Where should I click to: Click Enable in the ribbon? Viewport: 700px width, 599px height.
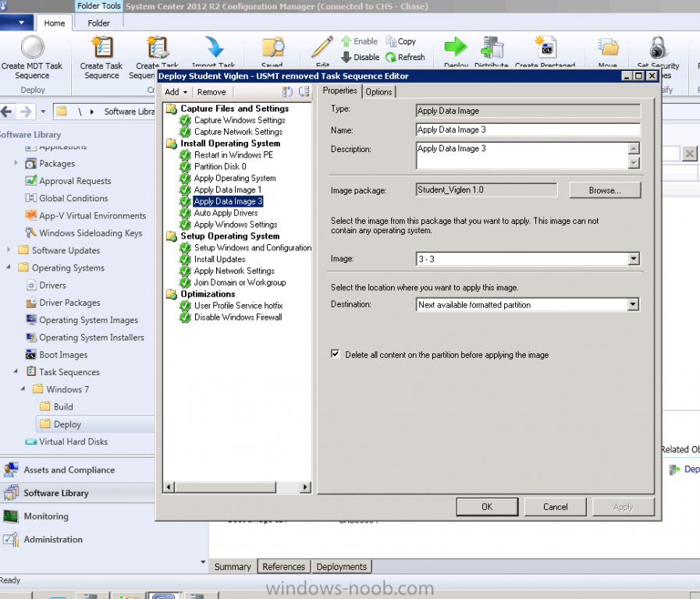tap(360, 41)
